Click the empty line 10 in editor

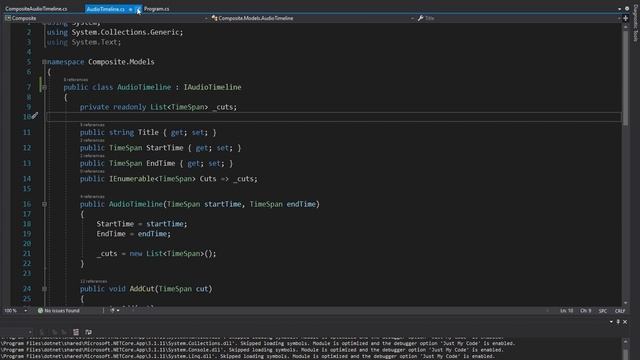334,117
